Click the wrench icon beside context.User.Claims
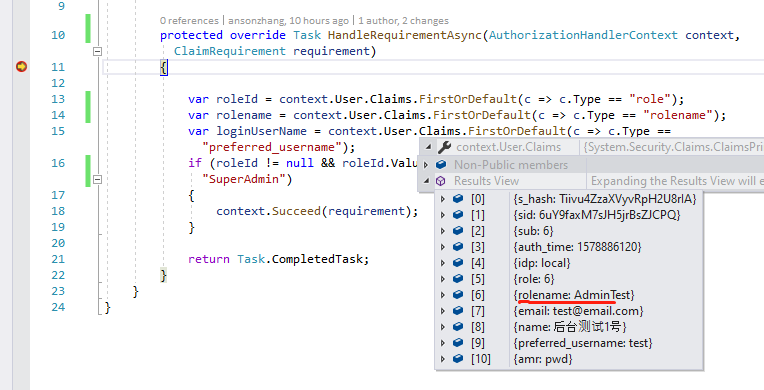This screenshot has width=764, height=390. pos(444,147)
